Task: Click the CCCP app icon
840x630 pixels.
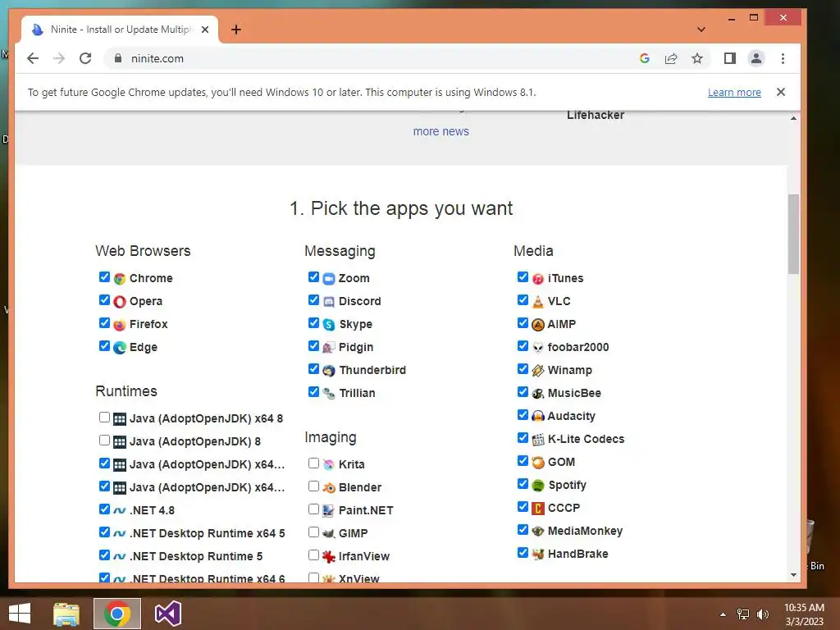Action: [x=538, y=509]
